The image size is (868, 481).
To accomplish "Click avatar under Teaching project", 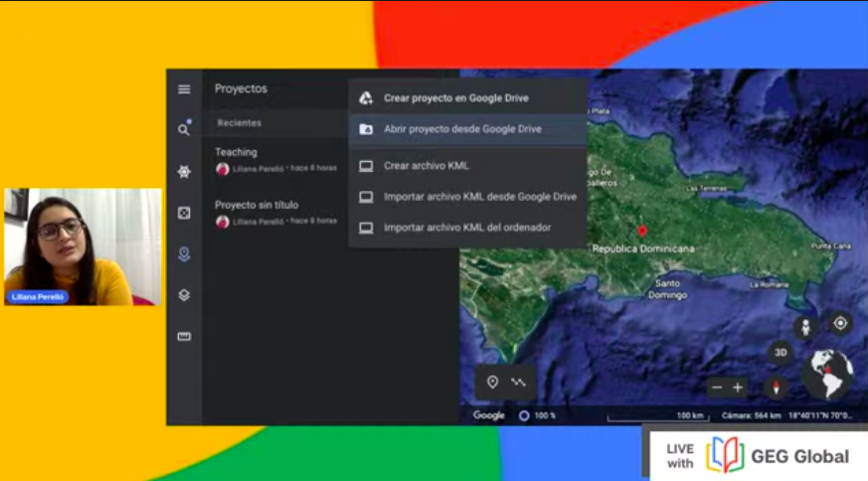I will click(223, 169).
